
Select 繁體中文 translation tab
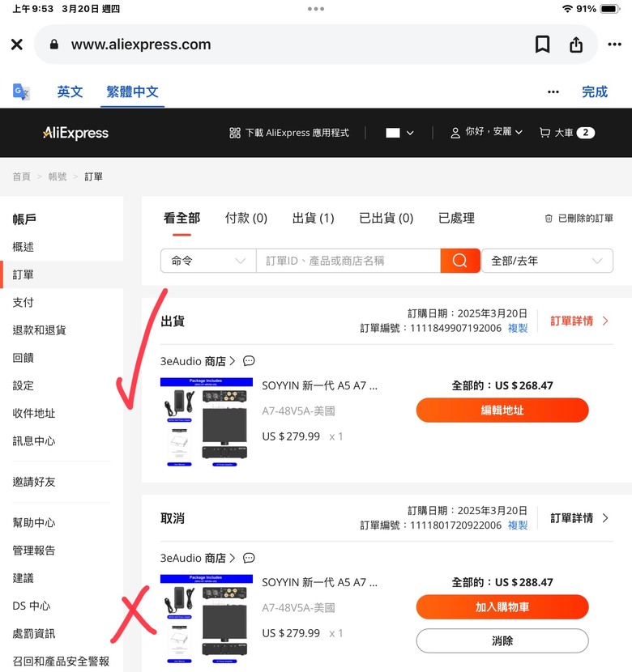point(133,91)
